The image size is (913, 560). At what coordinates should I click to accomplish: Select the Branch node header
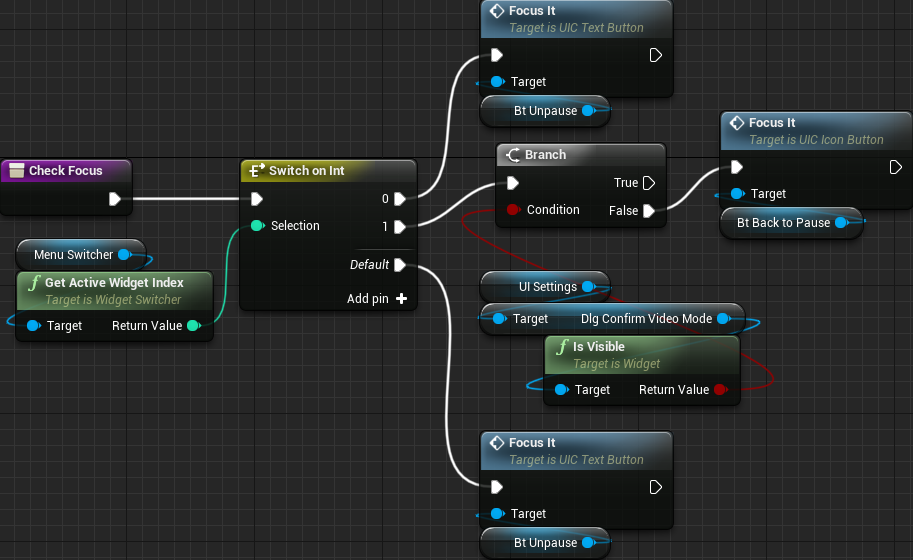coord(581,155)
